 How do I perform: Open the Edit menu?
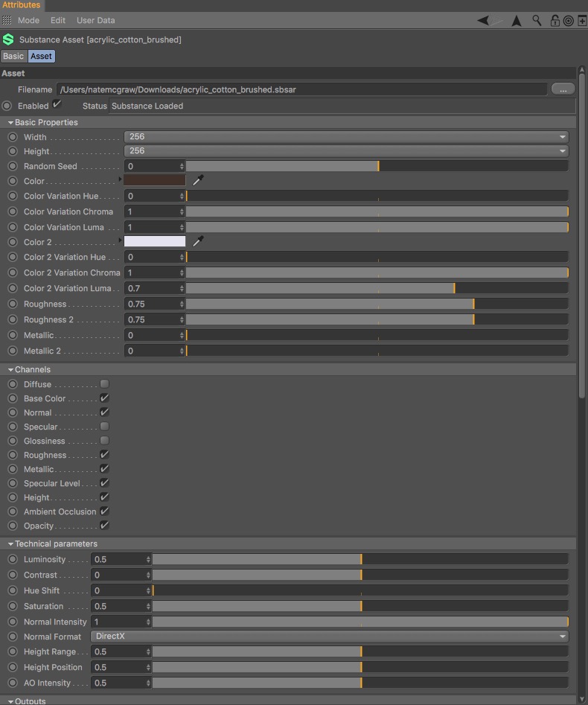[57, 20]
